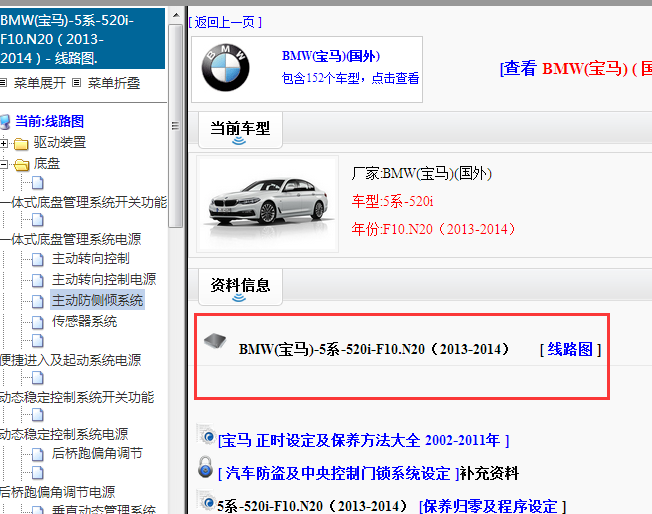This screenshot has width=652, height=514.
Task: Click 年份:F10.N20（2013-2014） text
Action: coord(434,229)
